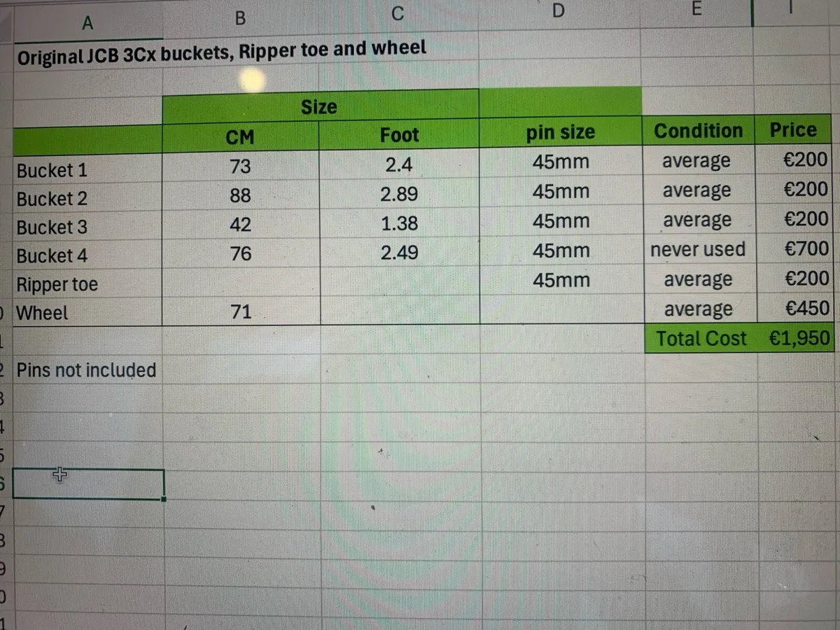Screen dimensions: 840x630
Task: Click the "pin size" header cell
Action: tap(560, 132)
